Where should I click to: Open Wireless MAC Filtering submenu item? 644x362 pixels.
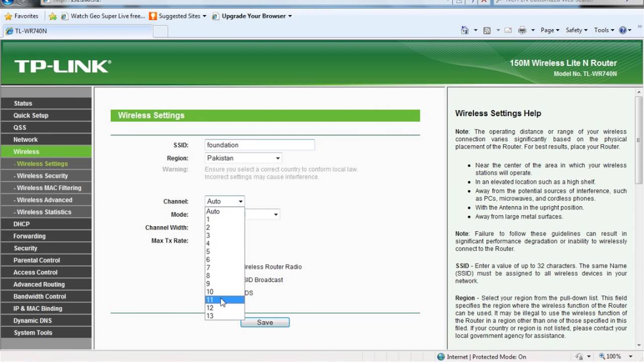tap(46, 188)
